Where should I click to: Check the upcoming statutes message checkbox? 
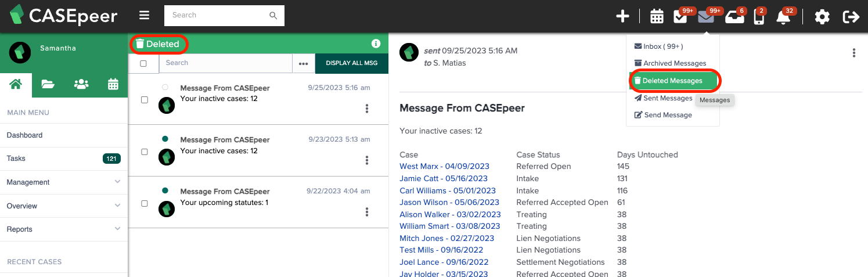pyautogui.click(x=145, y=204)
